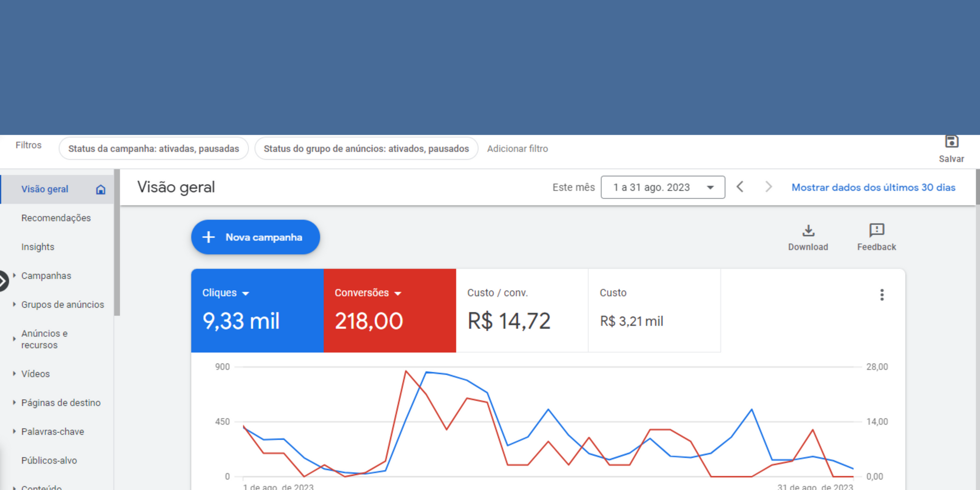The image size is (980, 490).
Task: Click the sidebar collapse arrow on left edge
Action: (x=3, y=281)
